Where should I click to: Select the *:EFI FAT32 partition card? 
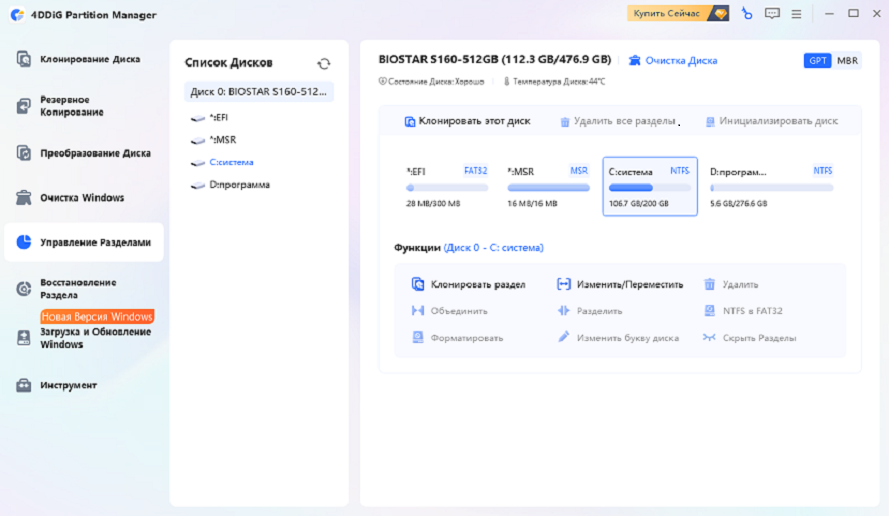[x=447, y=187]
